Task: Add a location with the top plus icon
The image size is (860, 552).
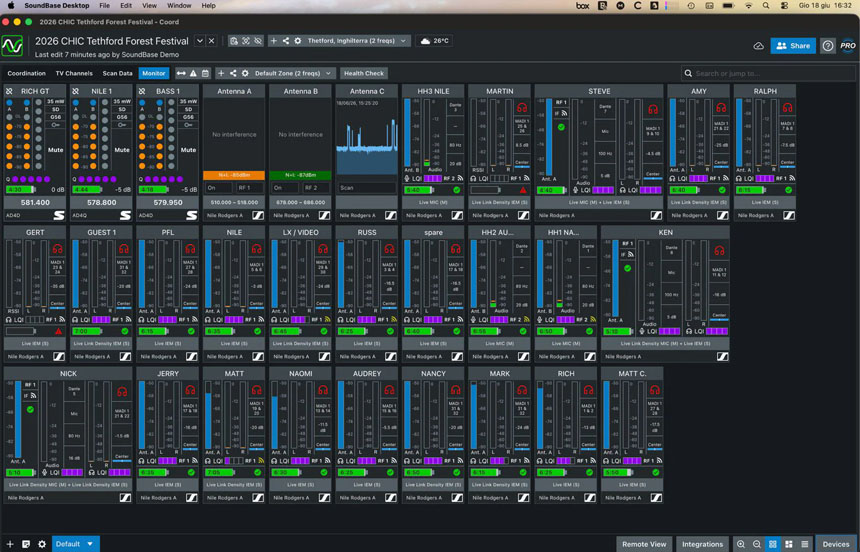Action: [x=274, y=41]
